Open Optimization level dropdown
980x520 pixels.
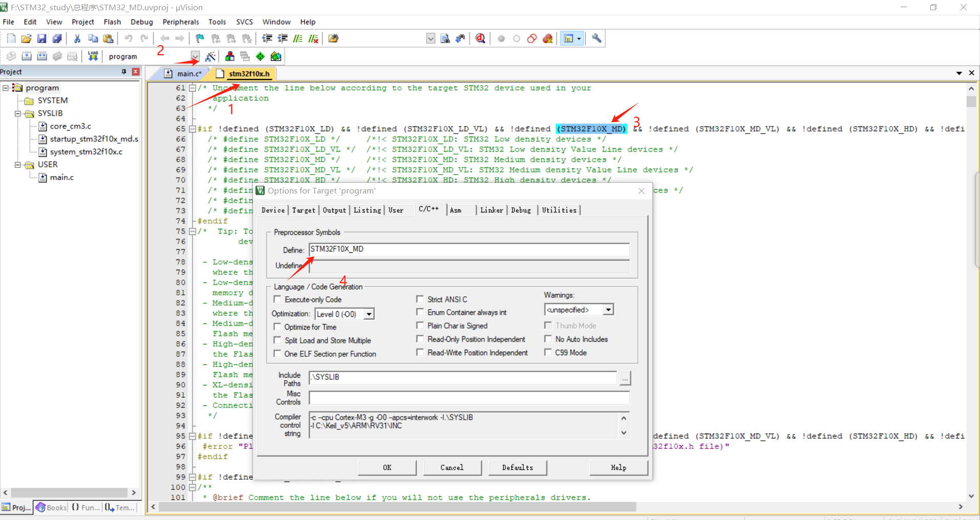click(369, 314)
